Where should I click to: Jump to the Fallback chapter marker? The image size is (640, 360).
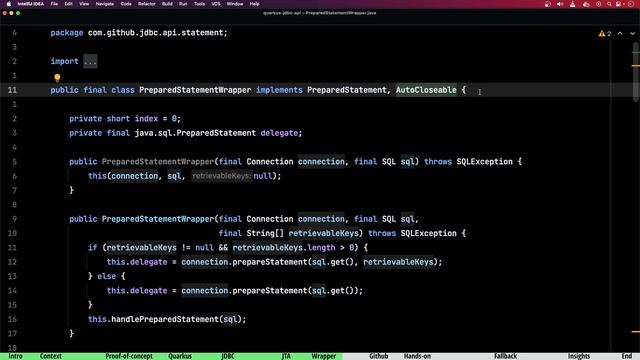[505, 356]
